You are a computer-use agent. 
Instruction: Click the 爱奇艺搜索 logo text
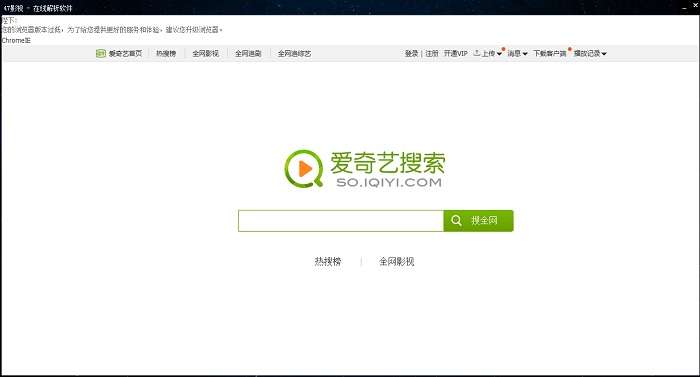click(388, 163)
